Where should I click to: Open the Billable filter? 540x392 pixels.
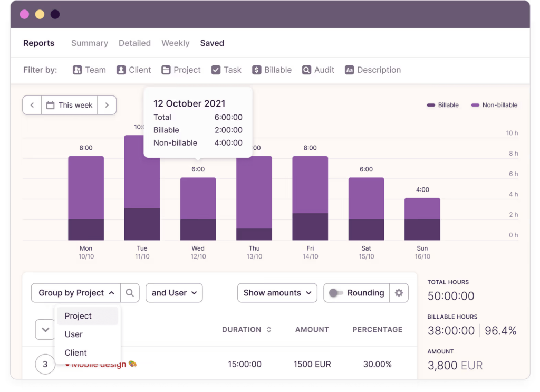click(272, 70)
